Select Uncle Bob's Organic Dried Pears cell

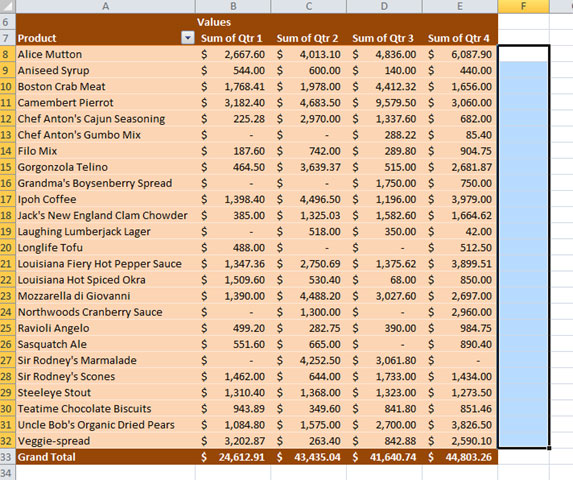[106, 425]
